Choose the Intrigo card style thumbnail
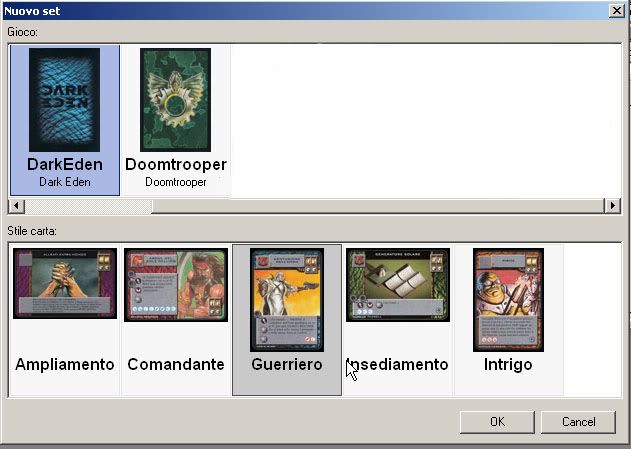 coord(508,300)
